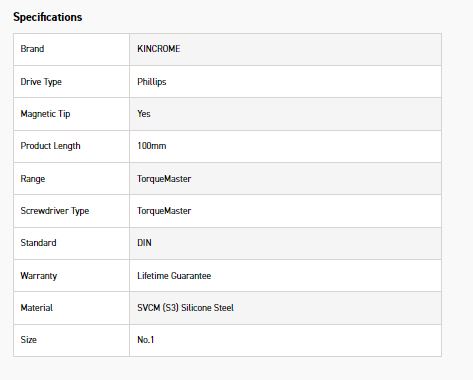
Task: Click TorqueMaster in Screwdriver Type row
Action: pyautogui.click(x=164, y=211)
